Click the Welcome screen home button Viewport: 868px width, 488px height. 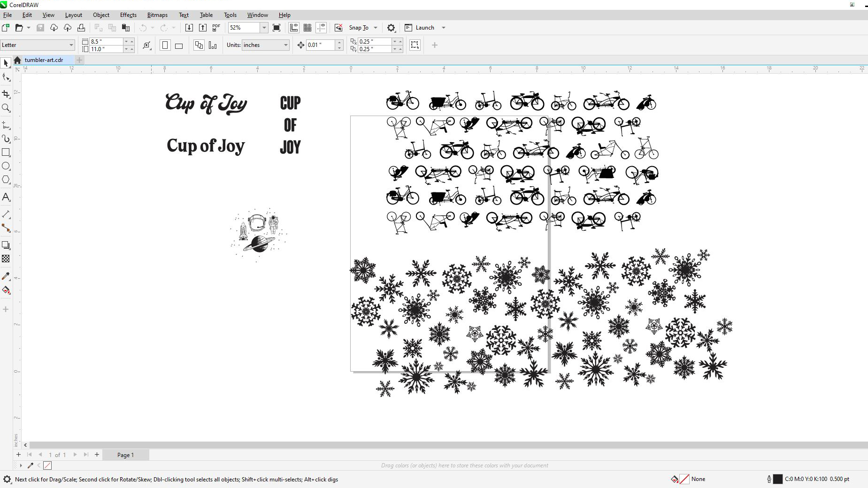(x=17, y=60)
